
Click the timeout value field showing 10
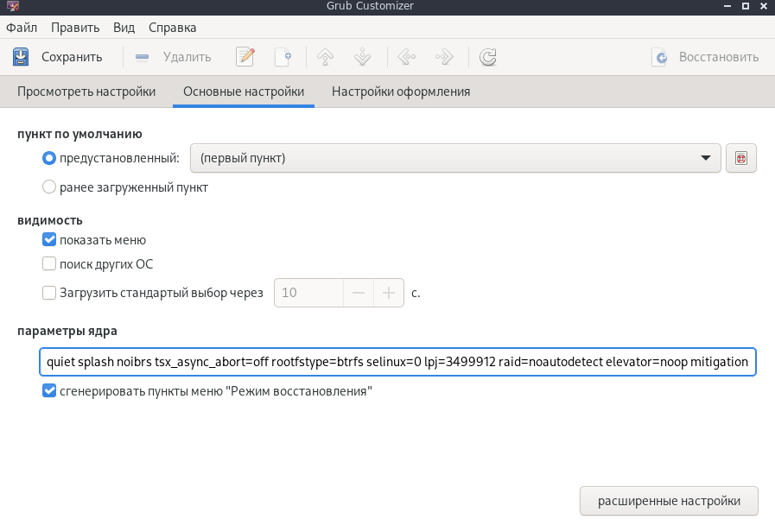click(309, 293)
